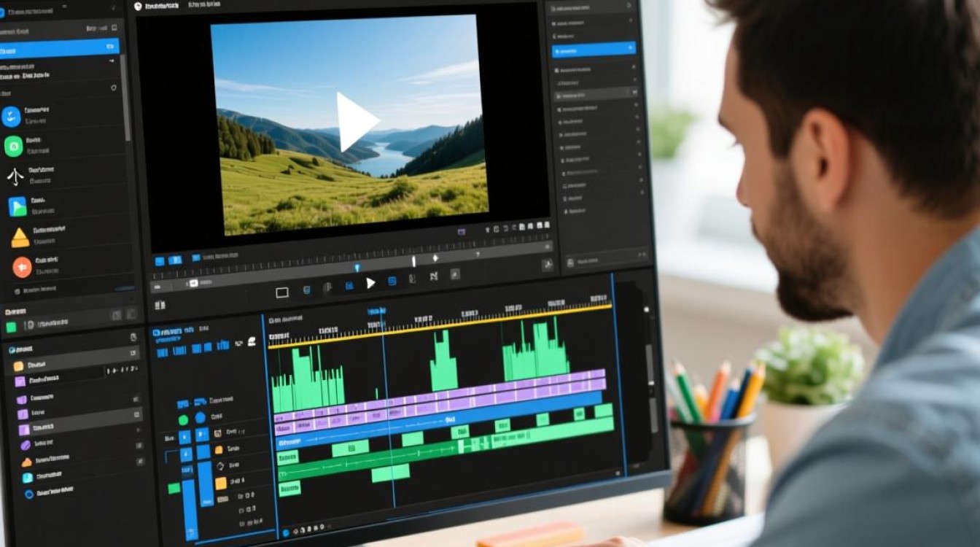Screen dimensions: 980x547
Task: Click the crossed-arrows icon right of play button
Action: (x=433, y=276)
